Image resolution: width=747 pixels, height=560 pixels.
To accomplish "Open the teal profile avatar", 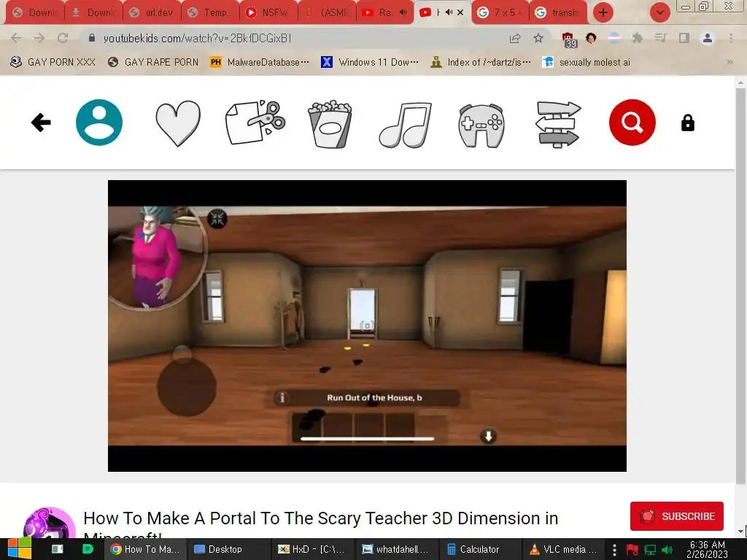I will 99,122.
